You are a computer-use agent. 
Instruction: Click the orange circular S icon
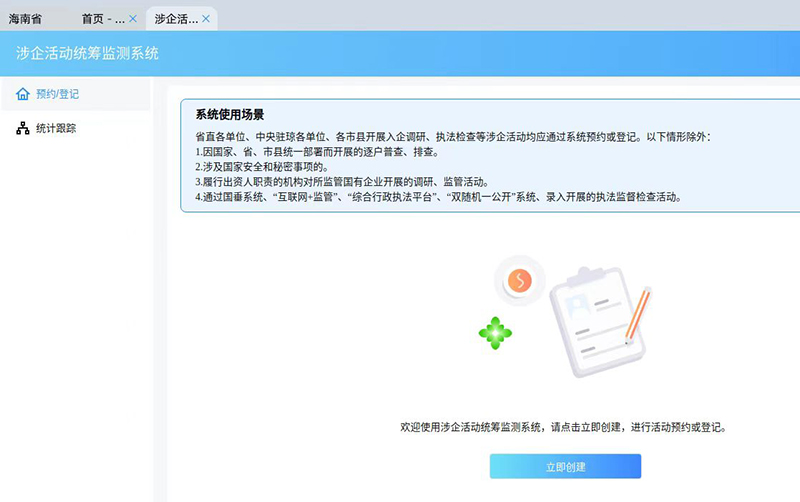tap(519, 281)
